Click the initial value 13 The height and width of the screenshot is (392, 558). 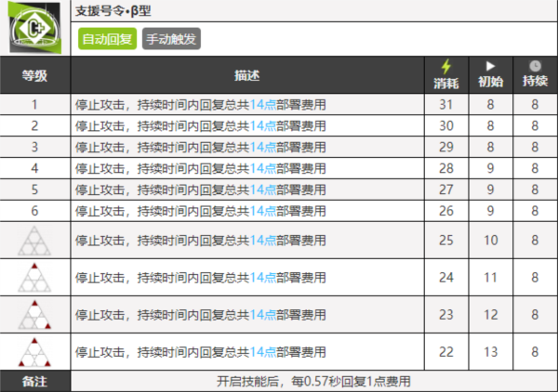point(491,352)
